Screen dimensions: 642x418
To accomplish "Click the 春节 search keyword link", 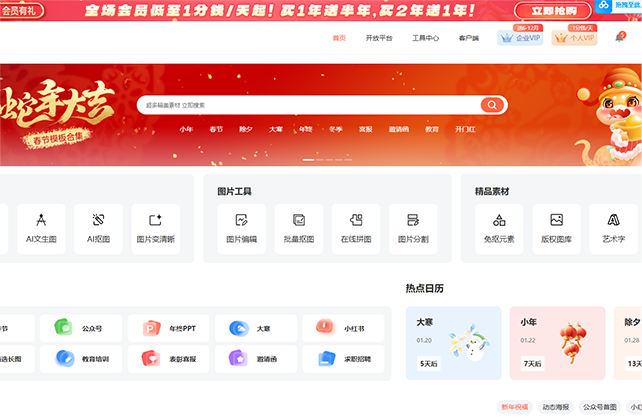I will pyautogui.click(x=216, y=129).
